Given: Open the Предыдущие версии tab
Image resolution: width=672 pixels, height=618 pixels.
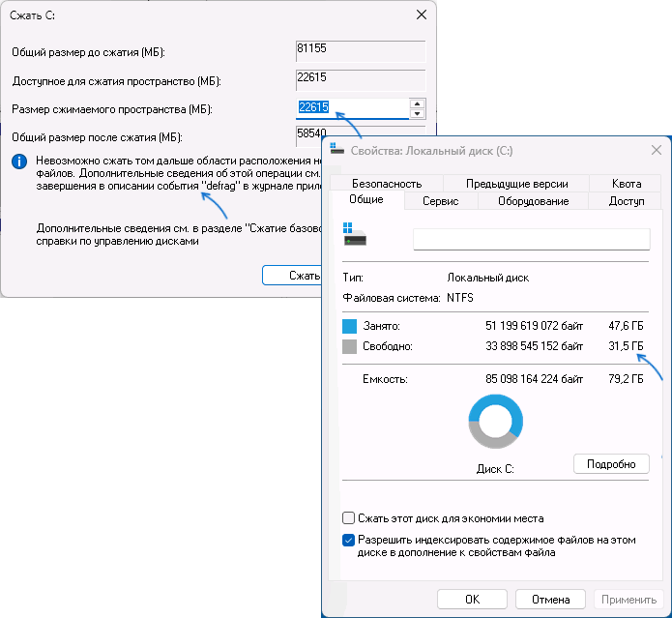Looking at the screenshot, I should (516, 184).
